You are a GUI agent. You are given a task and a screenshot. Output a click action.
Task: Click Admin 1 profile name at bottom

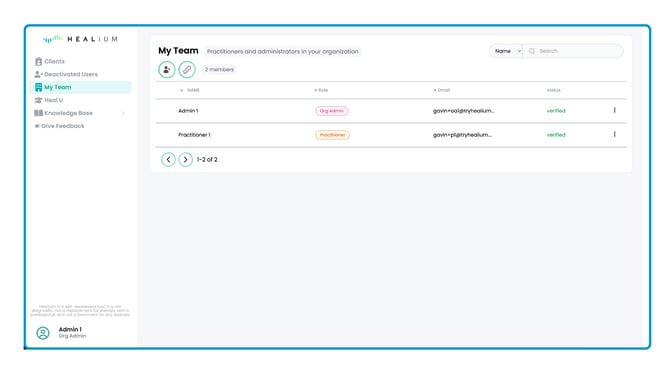[70, 329]
